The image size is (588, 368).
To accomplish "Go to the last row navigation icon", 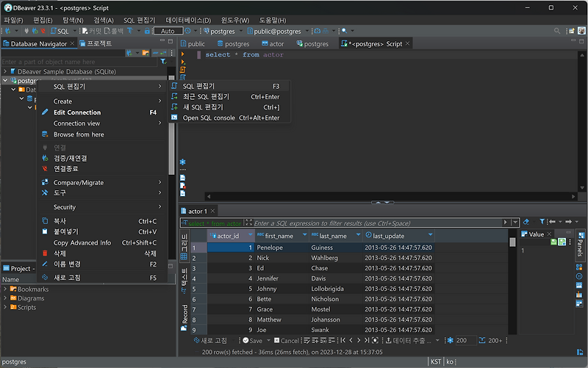I will coord(366,340).
